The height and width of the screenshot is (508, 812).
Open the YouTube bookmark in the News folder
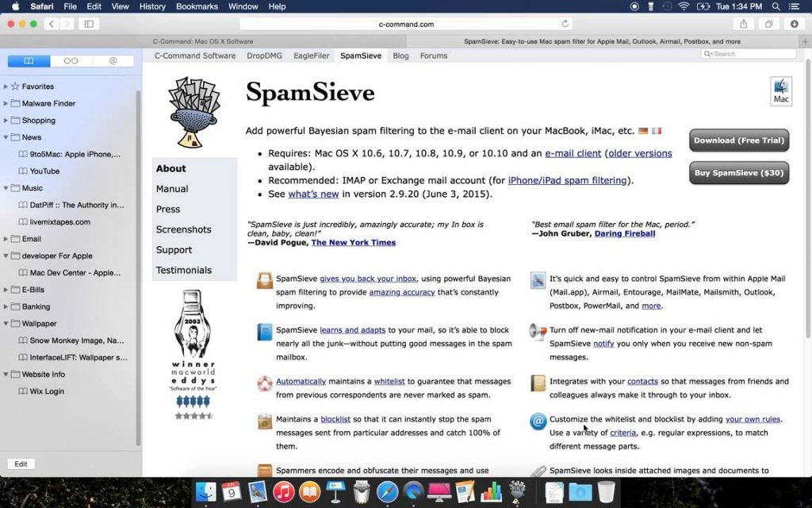pos(44,171)
